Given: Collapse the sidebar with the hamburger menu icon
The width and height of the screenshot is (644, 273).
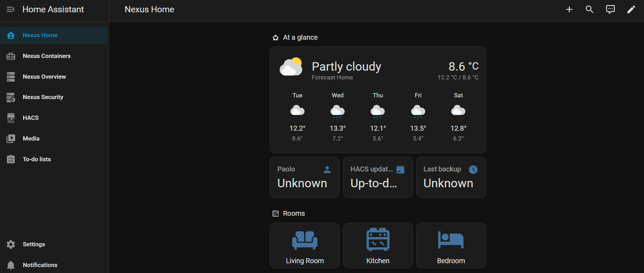Looking at the screenshot, I should click(x=11, y=9).
